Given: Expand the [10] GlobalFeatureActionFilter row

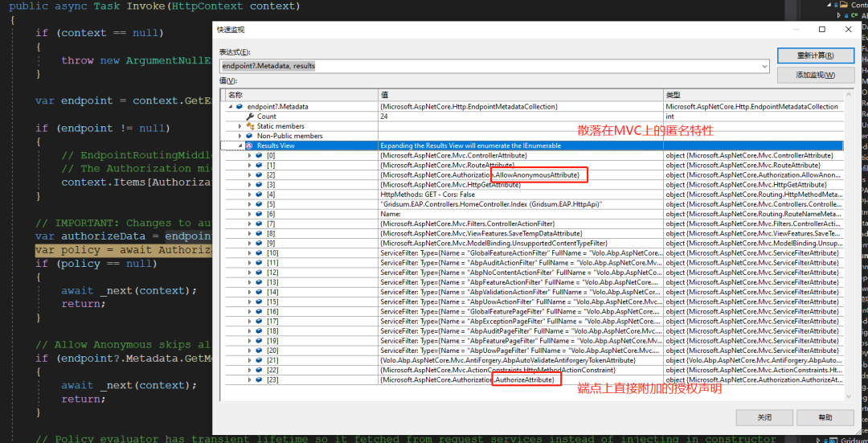Looking at the screenshot, I should click(250, 253).
